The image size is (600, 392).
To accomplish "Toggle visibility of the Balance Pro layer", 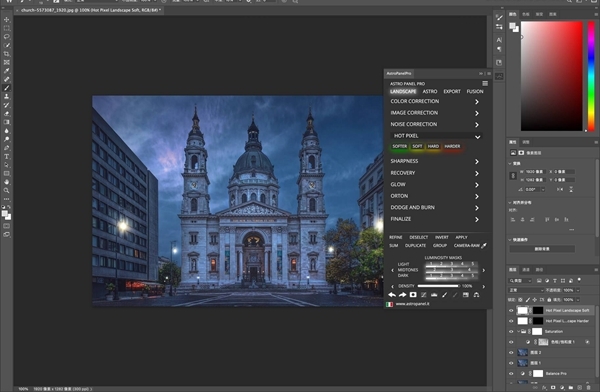I will coord(511,374).
